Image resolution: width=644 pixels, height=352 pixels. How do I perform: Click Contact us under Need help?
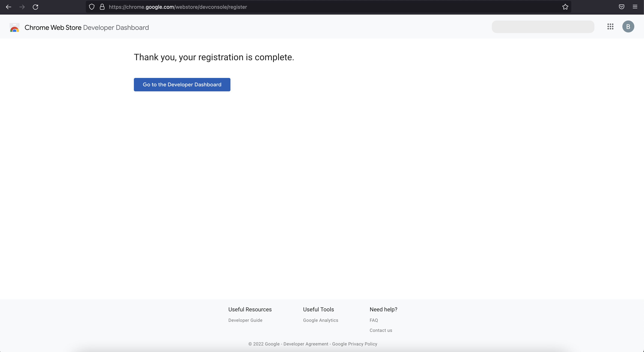[x=381, y=330]
